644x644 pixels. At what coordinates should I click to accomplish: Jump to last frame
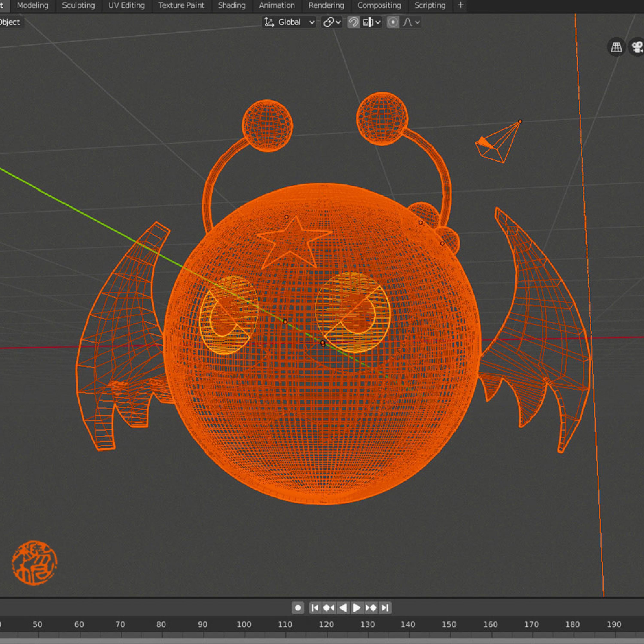tap(385, 608)
